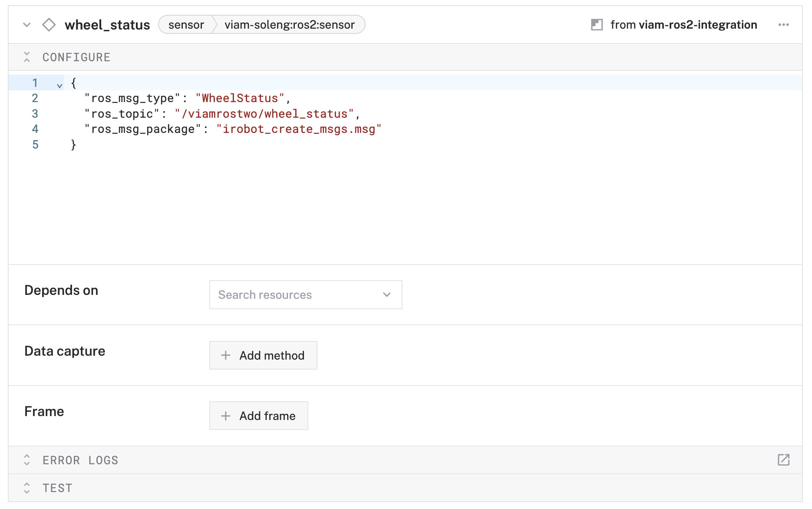Click the "irobot_create_msgs.msg" package value
Image resolution: width=812 pixels, height=509 pixels.
tap(299, 129)
